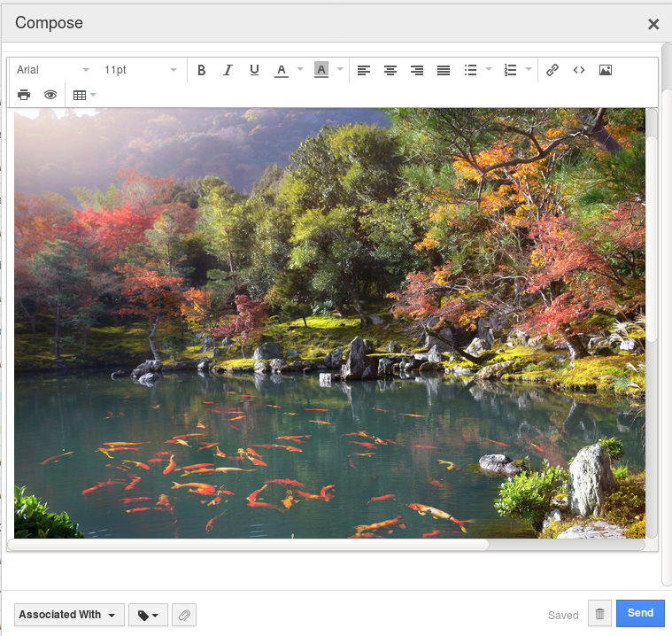The height and width of the screenshot is (636, 672).
Task: Open the 11pt font size dropdown
Action: pos(140,70)
